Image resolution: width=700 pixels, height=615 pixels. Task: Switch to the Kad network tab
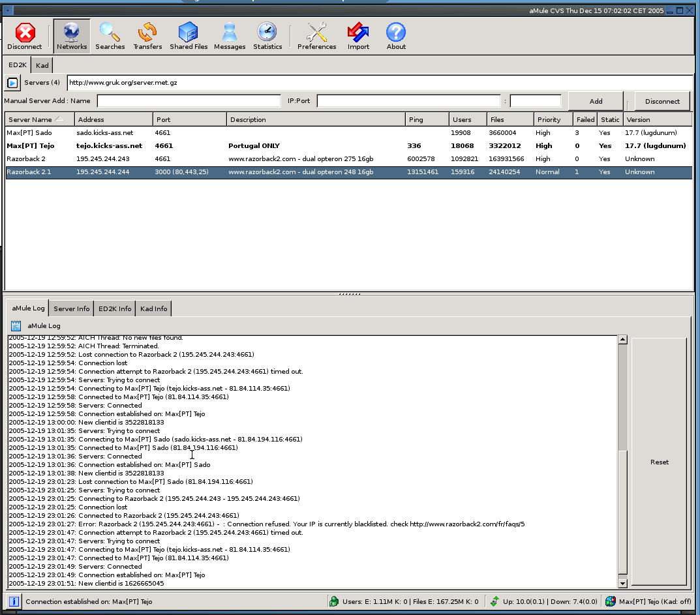42,65
